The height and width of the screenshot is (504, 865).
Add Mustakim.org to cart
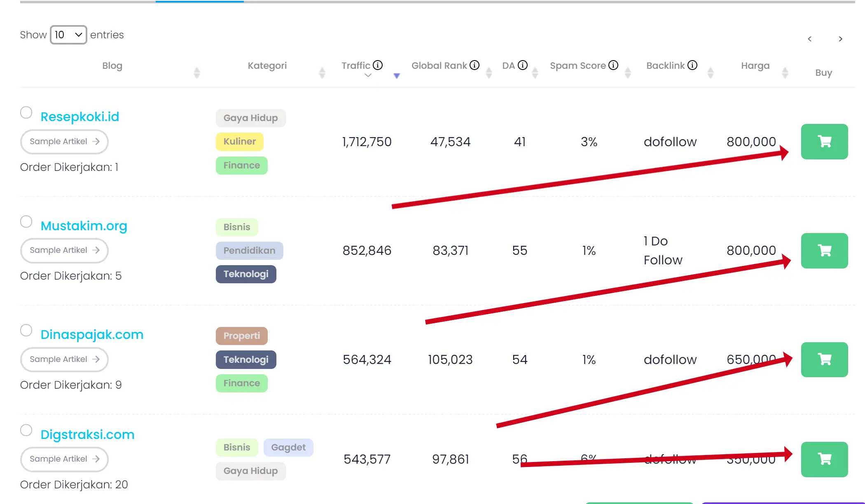tap(824, 251)
